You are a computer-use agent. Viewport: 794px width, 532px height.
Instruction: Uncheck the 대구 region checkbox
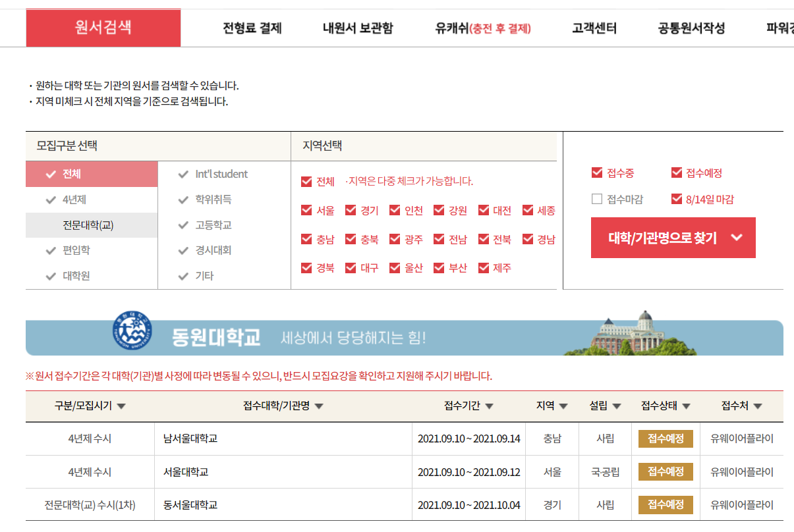pos(351,268)
